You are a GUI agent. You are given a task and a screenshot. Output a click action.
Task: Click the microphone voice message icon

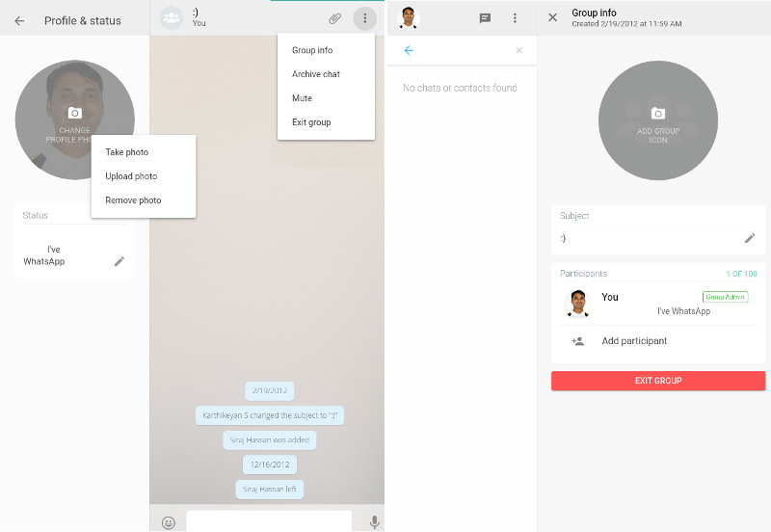click(x=374, y=522)
